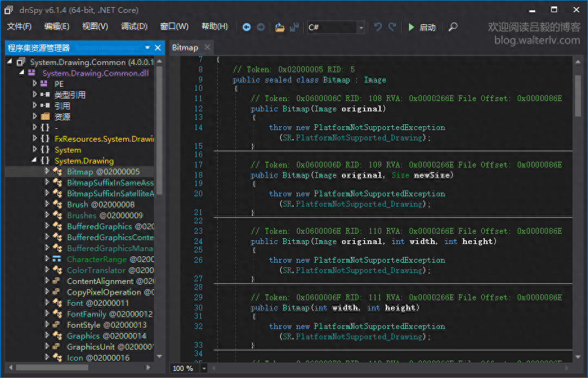The image size is (588, 378).
Task: Collapse the System.Drawing.Common.dll node
Action: pyautogui.click(x=22, y=72)
